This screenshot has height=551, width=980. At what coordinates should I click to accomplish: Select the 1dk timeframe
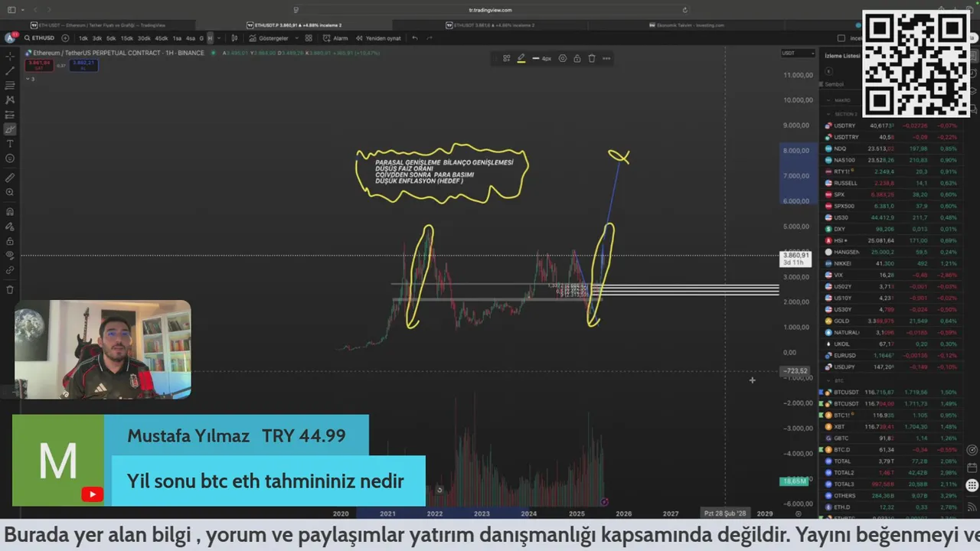[83, 37]
